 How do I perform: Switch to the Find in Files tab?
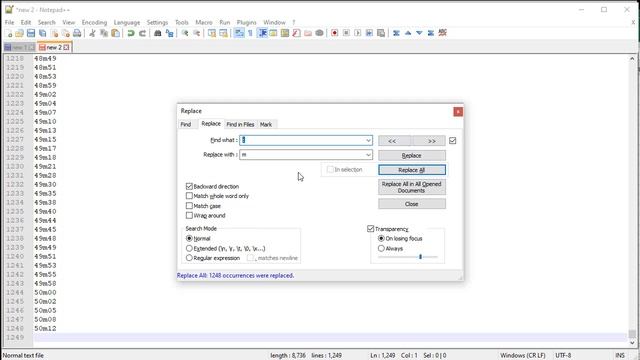(x=240, y=124)
